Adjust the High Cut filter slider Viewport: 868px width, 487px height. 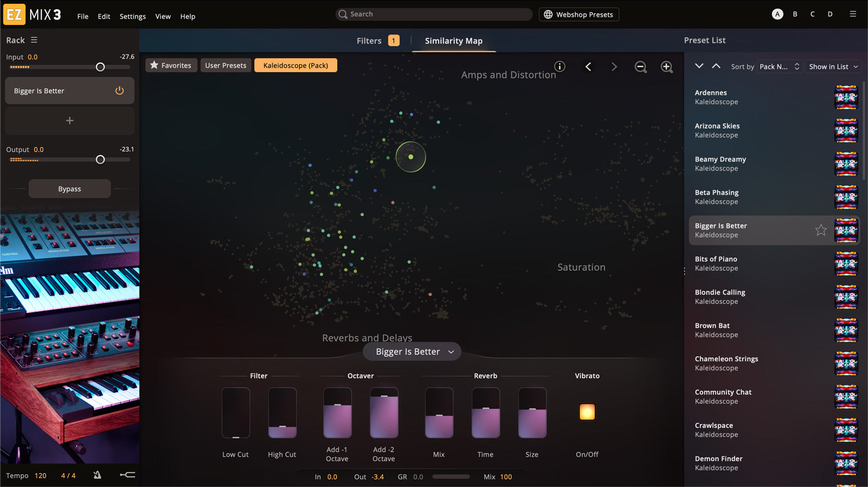pyautogui.click(x=282, y=413)
